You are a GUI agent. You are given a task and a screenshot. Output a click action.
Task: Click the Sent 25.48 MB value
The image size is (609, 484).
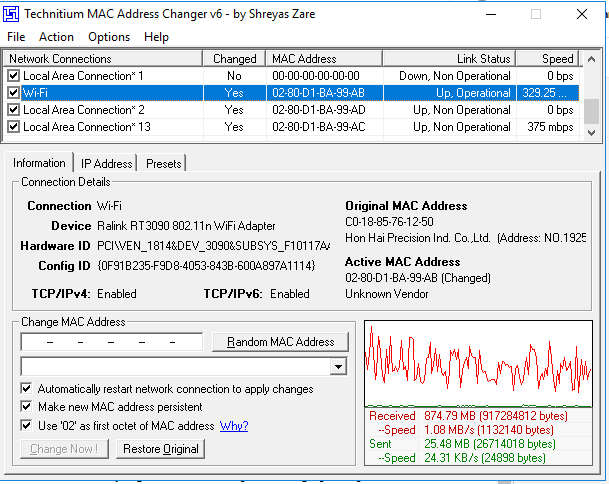coord(490,444)
